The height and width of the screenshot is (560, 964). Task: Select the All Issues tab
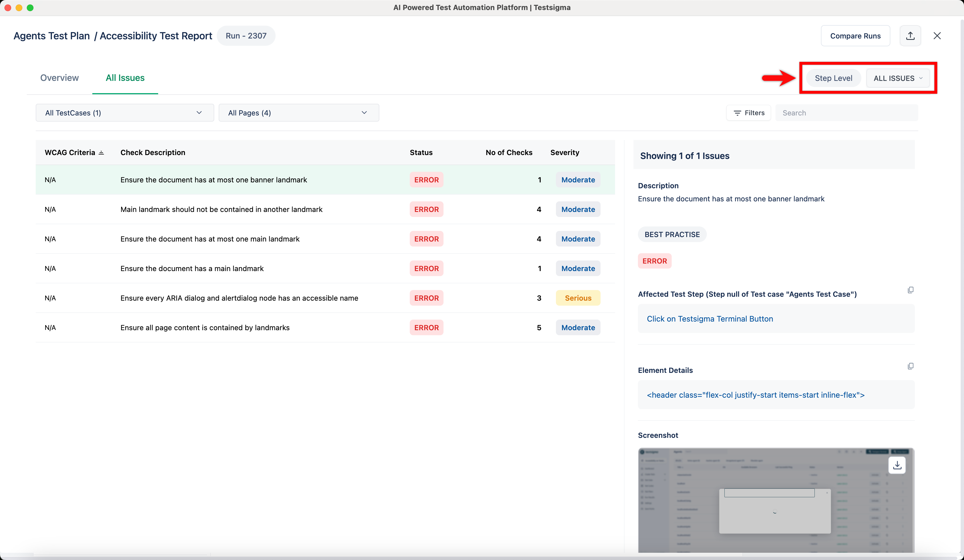click(125, 78)
